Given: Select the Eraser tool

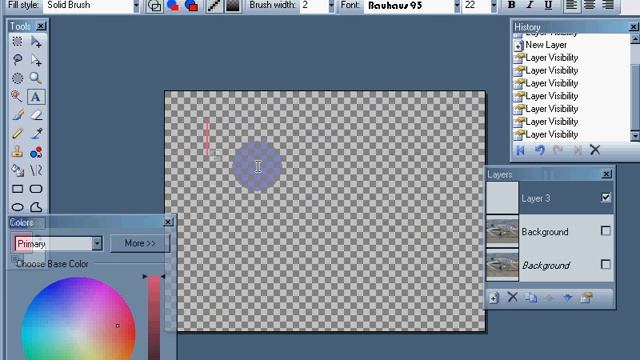Looking at the screenshot, I should pyautogui.click(x=36, y=115).
